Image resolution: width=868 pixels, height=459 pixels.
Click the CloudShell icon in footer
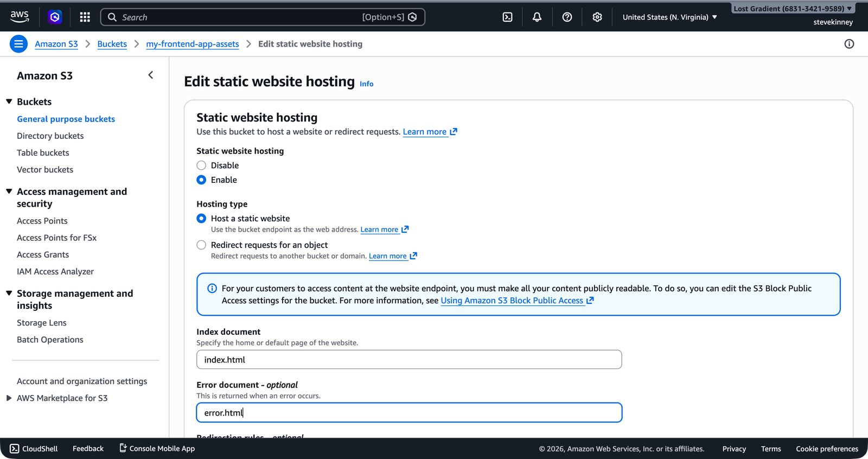tap(15, 449)
